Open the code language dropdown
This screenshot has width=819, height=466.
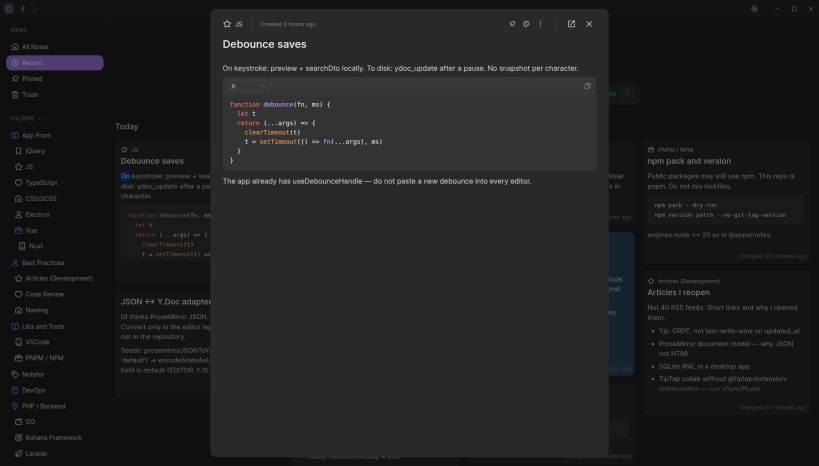249,86
